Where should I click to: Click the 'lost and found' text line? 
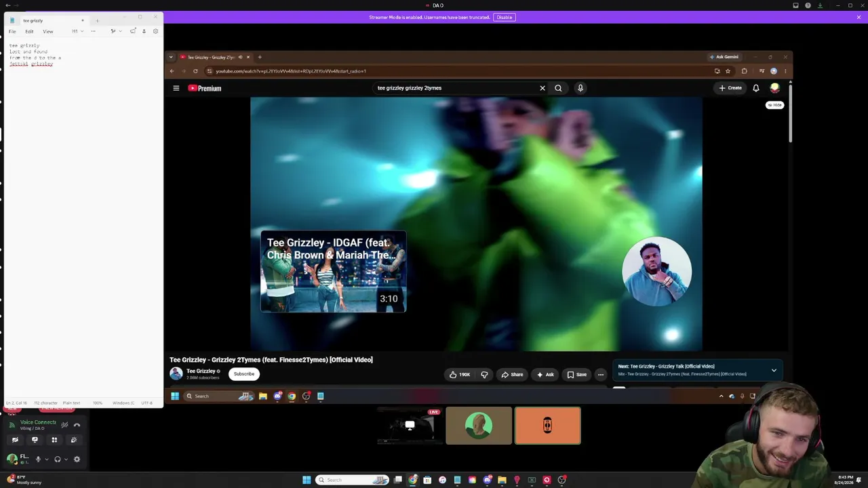click(x=28, y=52)
